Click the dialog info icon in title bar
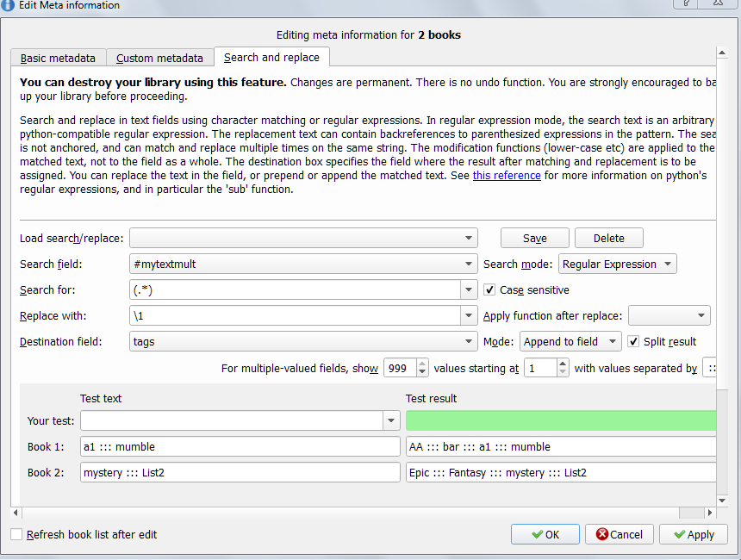 pyautogui.click(x=8, y=5)
